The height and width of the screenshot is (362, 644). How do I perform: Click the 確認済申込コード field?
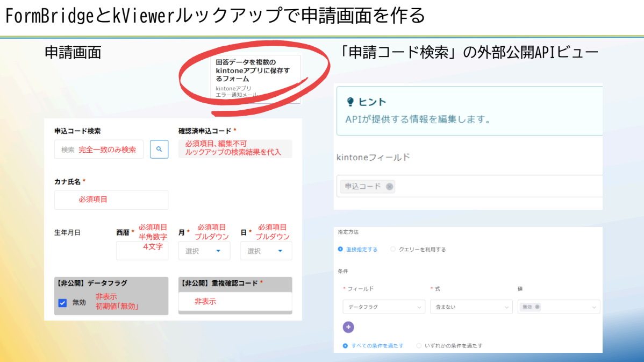235,148
